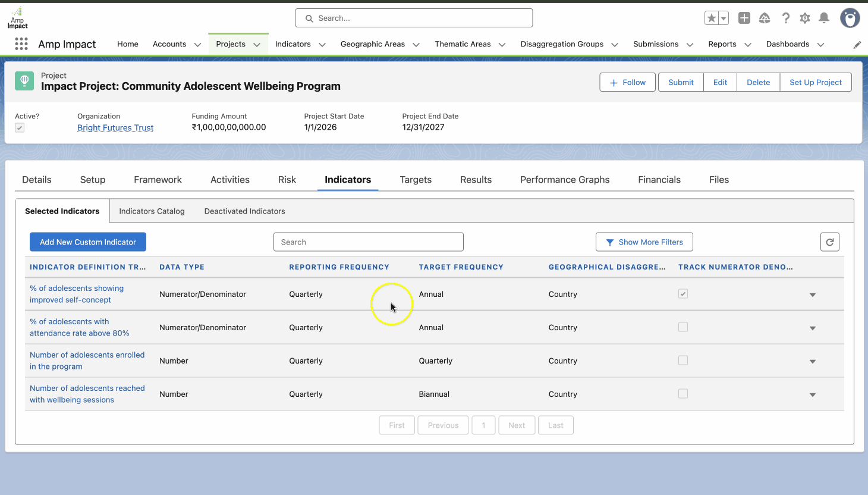Viewport: 868px width, 495px height.
Task: Open the App Launcher grid icon
Action: coord(21,44)
